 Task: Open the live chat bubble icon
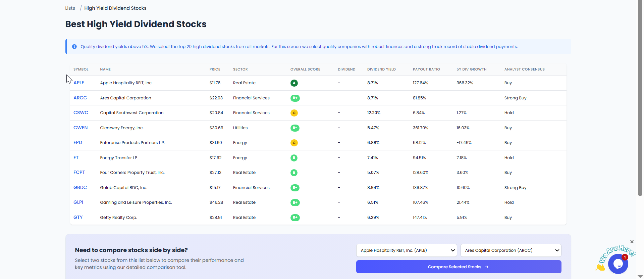point(618,264)
